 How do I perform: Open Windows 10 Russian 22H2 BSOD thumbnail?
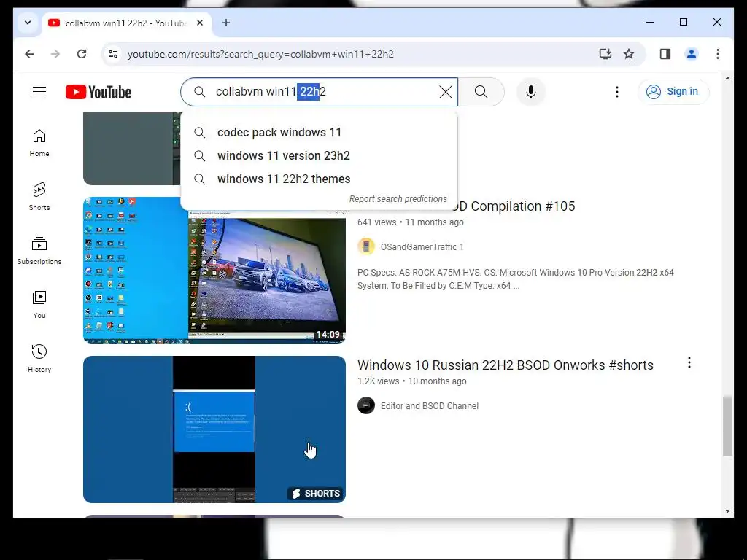pyautogui.click(x=214, y=429)
